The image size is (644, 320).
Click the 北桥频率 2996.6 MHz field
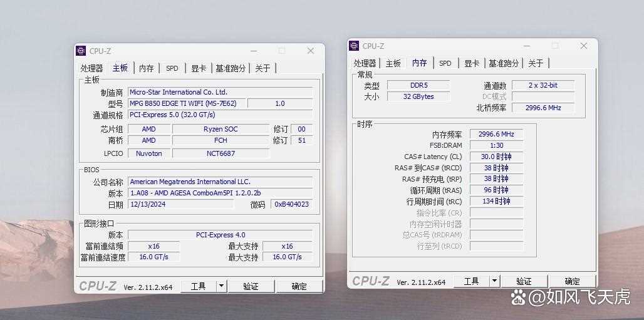point(543,108)
